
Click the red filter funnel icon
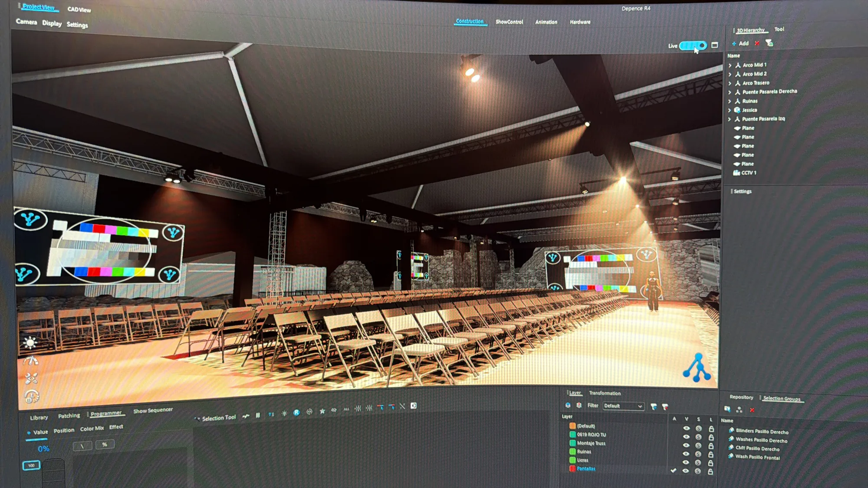665,407
